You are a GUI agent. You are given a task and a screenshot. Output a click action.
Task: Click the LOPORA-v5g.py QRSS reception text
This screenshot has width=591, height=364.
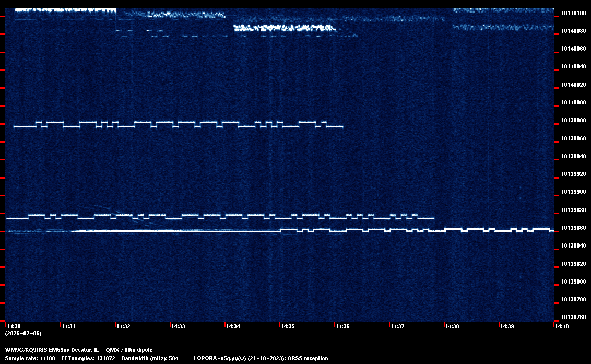tap(261, 358)
